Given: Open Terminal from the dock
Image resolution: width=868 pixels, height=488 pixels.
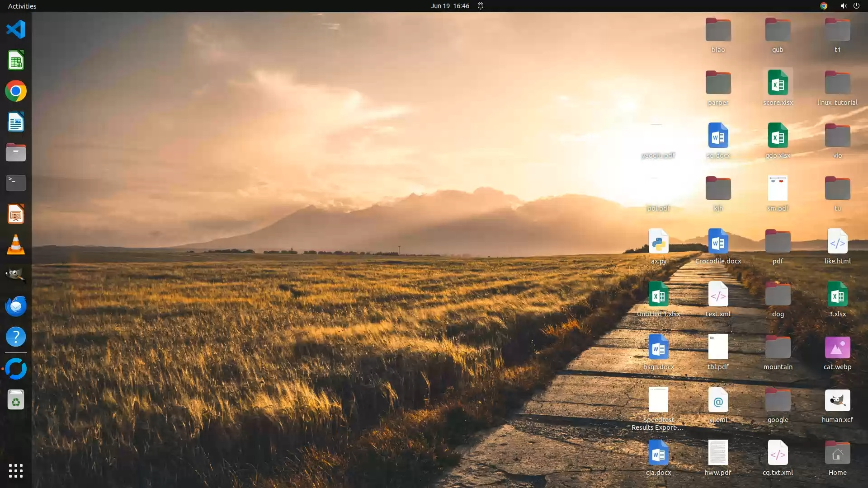Looking at the screenshot, I should pos(16,183).
